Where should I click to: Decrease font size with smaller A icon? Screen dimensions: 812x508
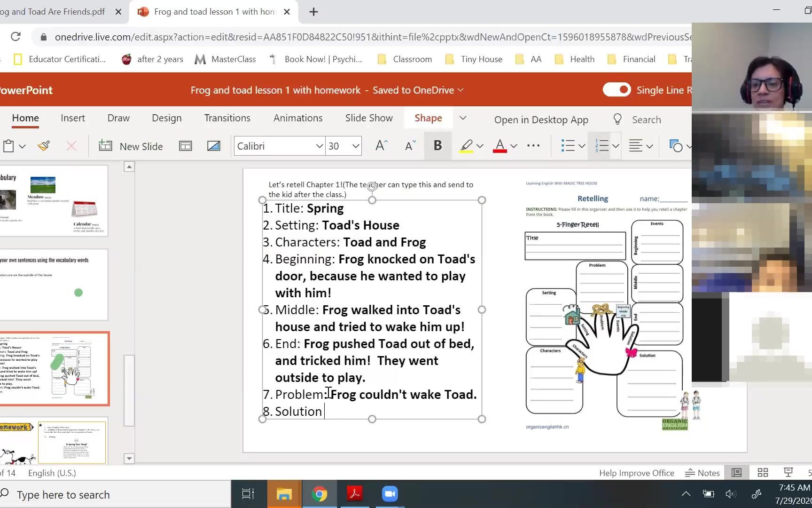410,146
